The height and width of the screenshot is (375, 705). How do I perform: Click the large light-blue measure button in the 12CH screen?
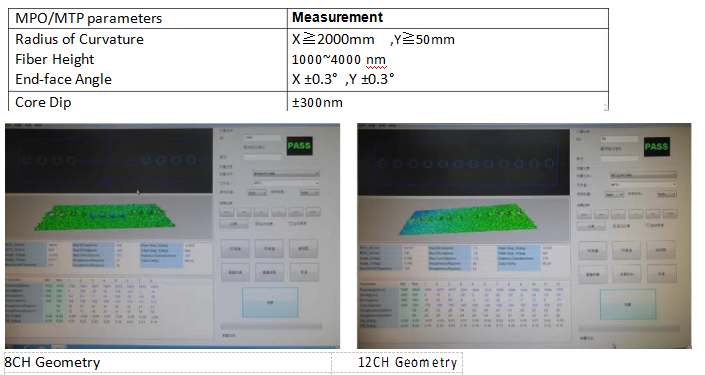click(628, 305)
